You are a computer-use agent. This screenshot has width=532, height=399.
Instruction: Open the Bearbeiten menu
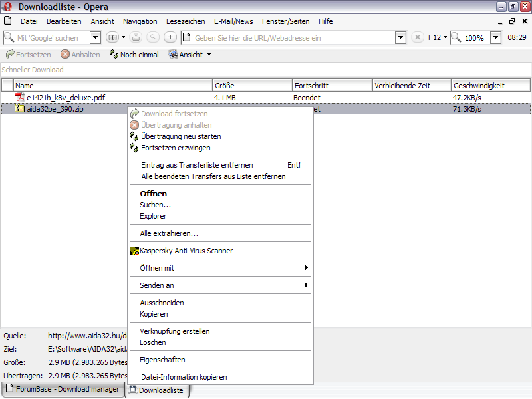tap(64, 21)
